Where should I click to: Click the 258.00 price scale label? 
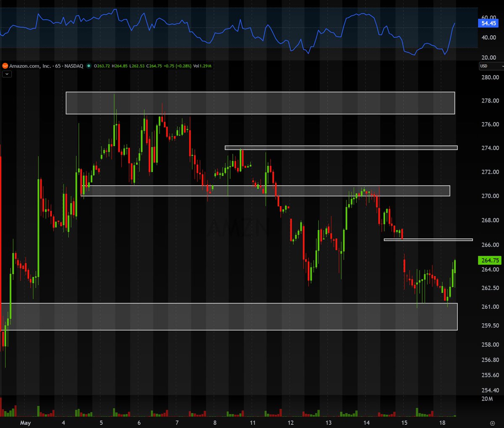[x=490, y=344]
